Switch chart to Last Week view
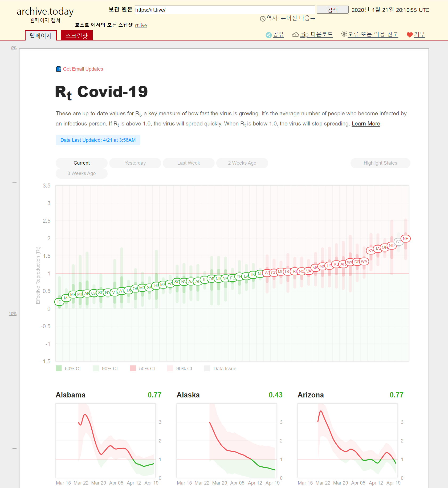 [189, 163]
